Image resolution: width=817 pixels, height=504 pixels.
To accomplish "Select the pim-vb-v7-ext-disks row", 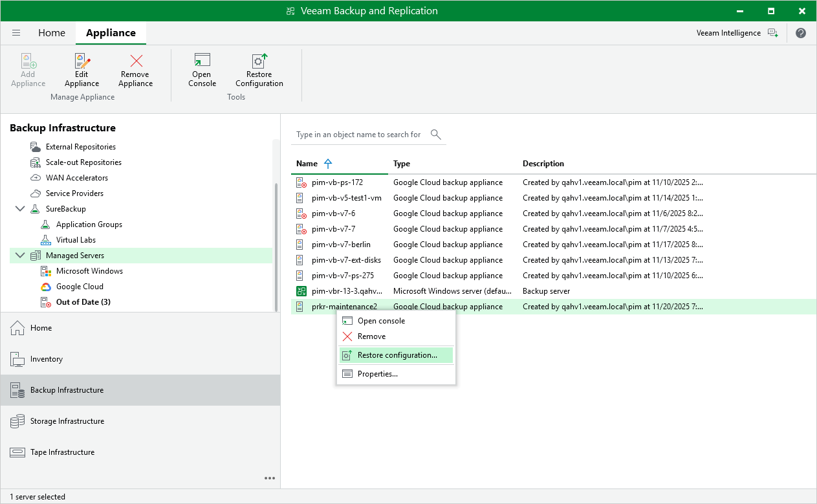I will click(553, 260).
